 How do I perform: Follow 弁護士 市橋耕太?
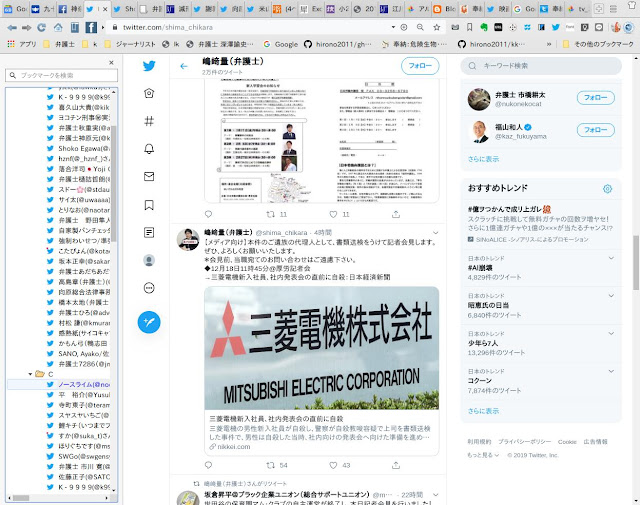click(x=596, y=98)
